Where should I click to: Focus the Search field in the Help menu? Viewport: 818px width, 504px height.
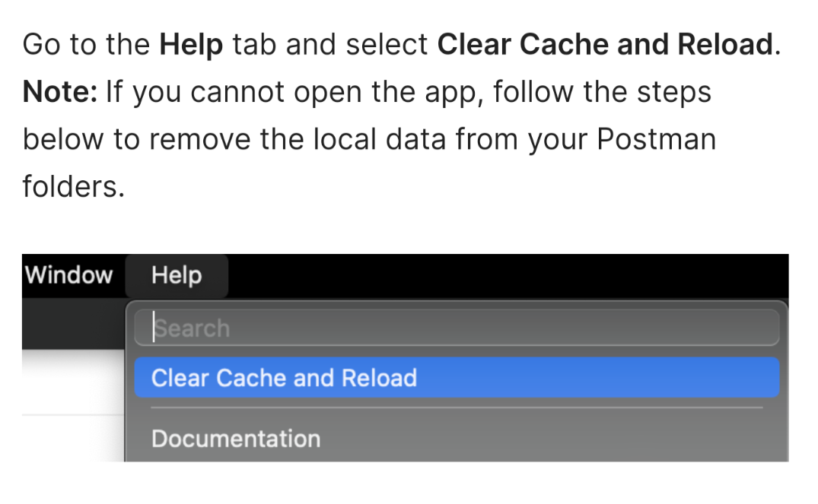click(457, 328)
